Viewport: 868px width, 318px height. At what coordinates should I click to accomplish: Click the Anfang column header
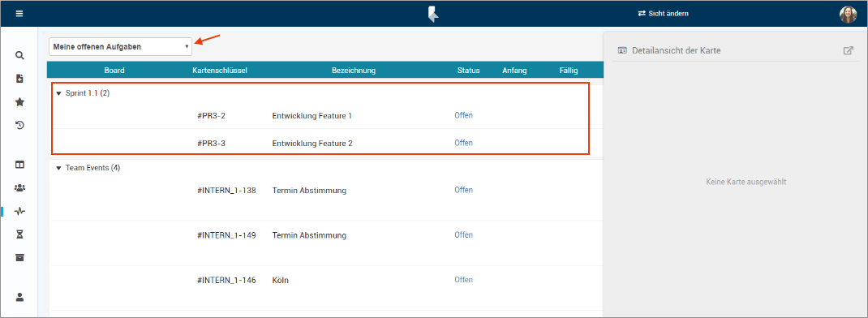click(514, 71)
